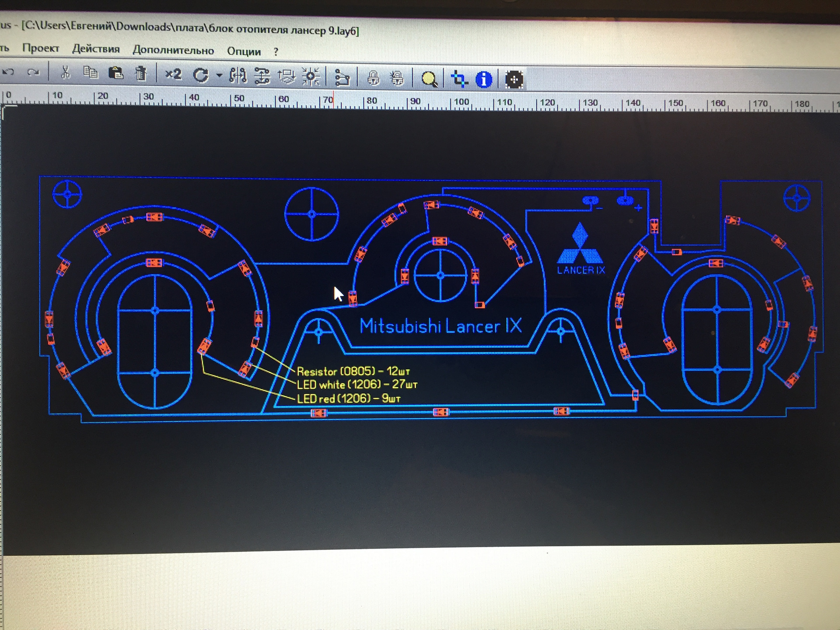Select the 'Resistor (0805) – 12шт' label
840x630 pixels.
click(353, 371)
